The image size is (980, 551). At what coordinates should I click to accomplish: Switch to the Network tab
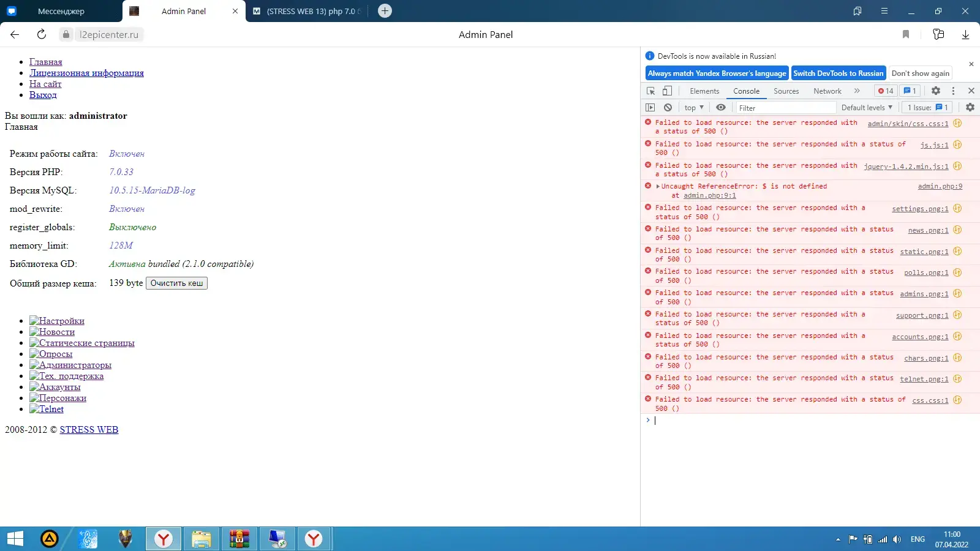pyautogui.click(x=827, y=91)
